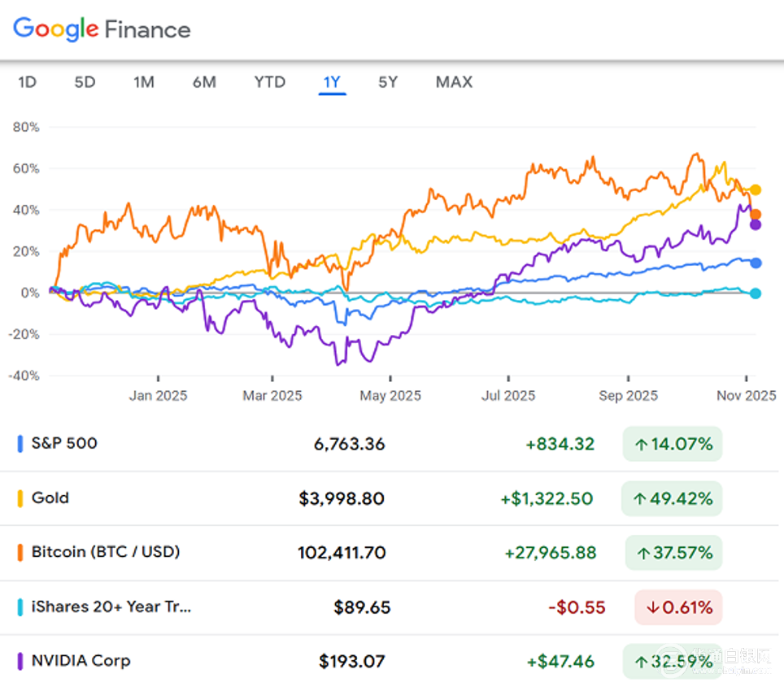Select the 6M range tab
Screen dimensions: 784x691
coord(204,82)
